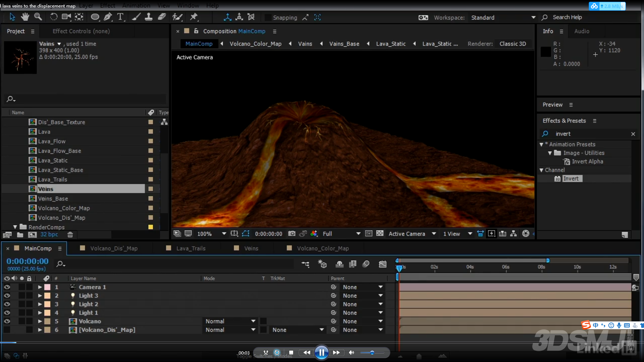
Task: Show the Volcano_Dis'_Map layer
Action: pyautogui.click(x=7, y=330)
